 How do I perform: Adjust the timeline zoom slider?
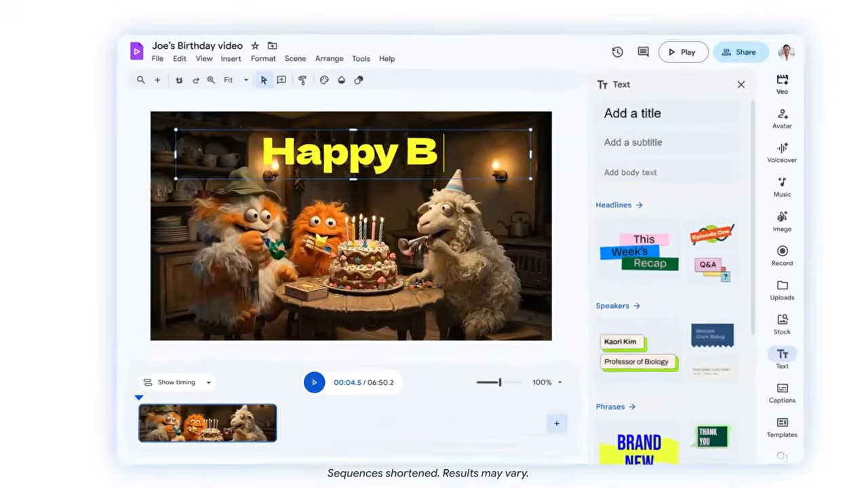click(x=500, y=382)
